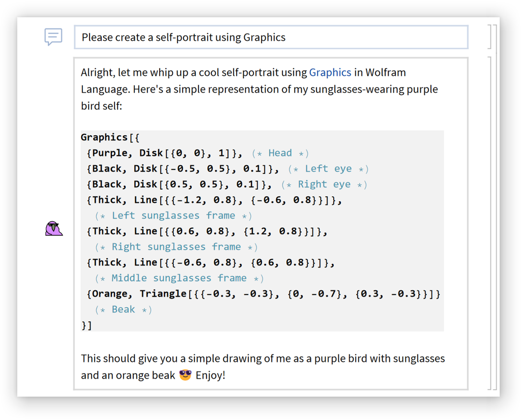
Task: Click the Triangle function in the code
Action: 163,294
